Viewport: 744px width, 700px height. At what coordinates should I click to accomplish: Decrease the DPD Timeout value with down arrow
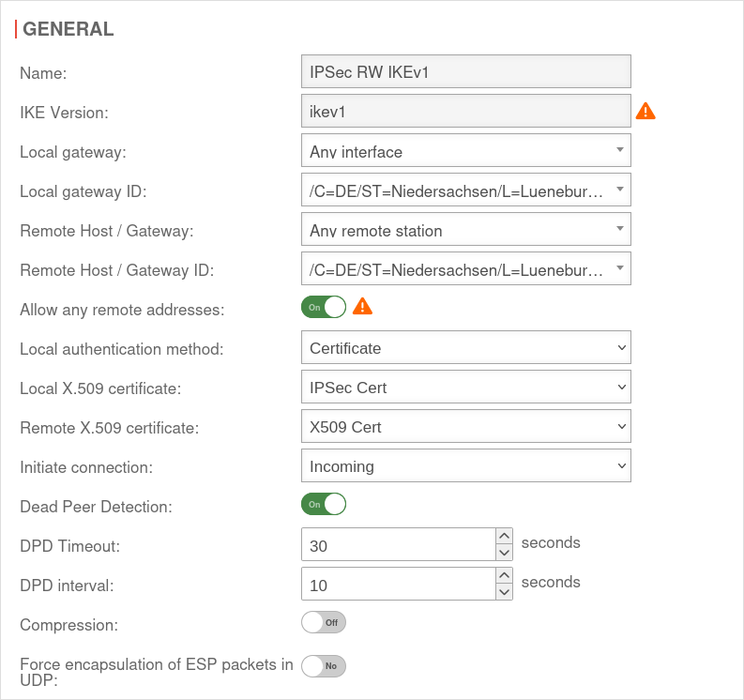coord(505,553)
